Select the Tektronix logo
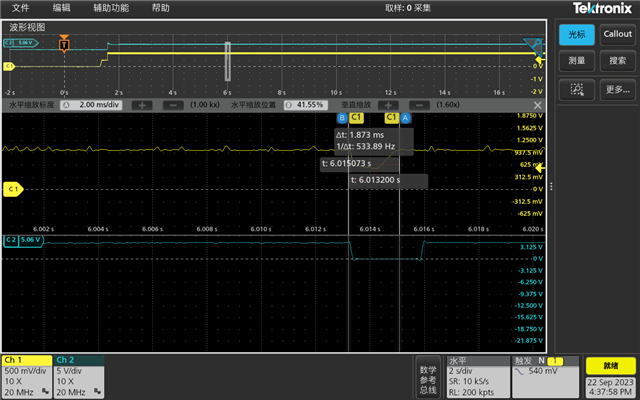 coord(602,8)
